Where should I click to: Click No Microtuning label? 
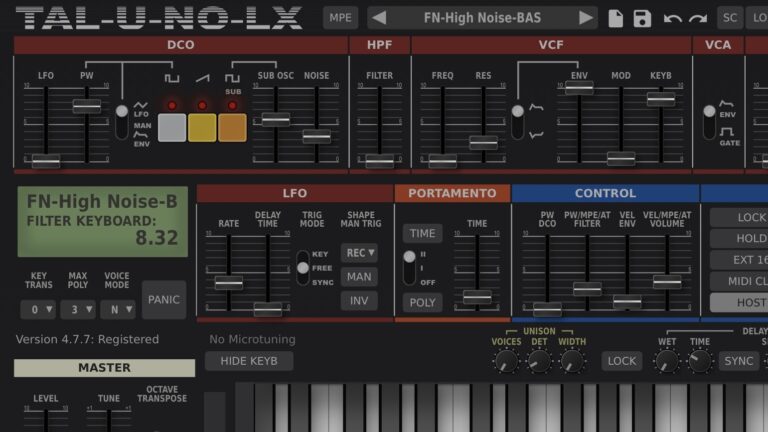click(252, 339)
